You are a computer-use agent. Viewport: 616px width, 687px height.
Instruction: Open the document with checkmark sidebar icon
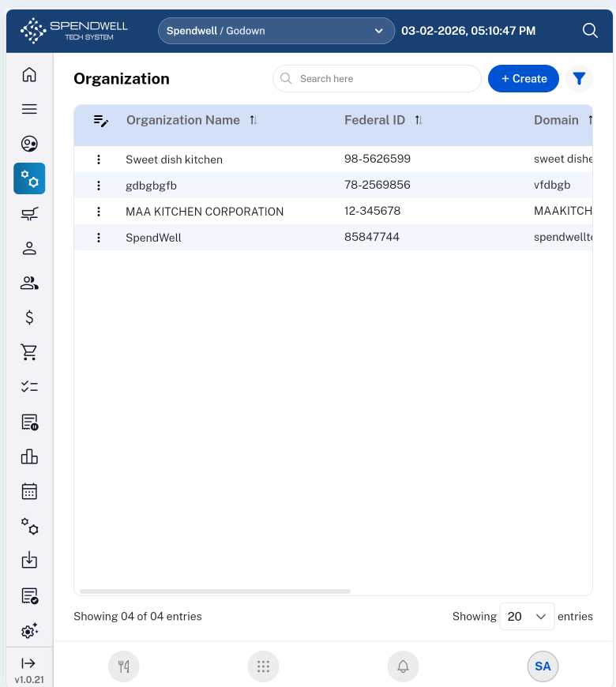[29, 596]
